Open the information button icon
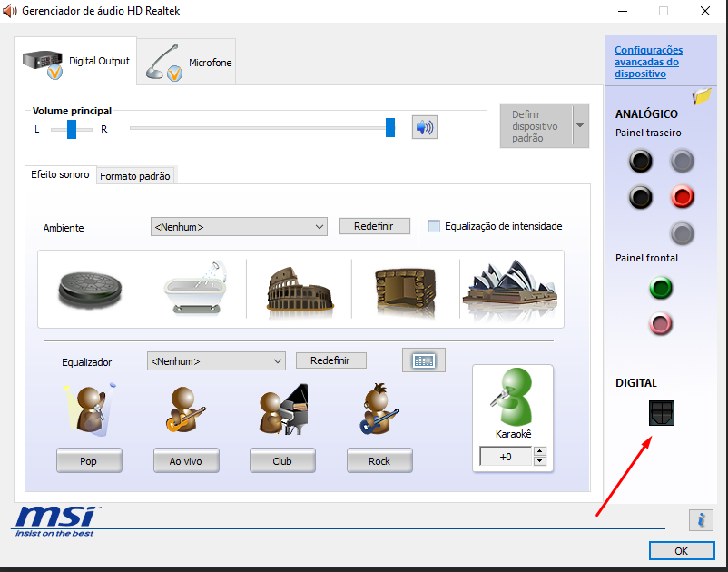 click(701, 519)
